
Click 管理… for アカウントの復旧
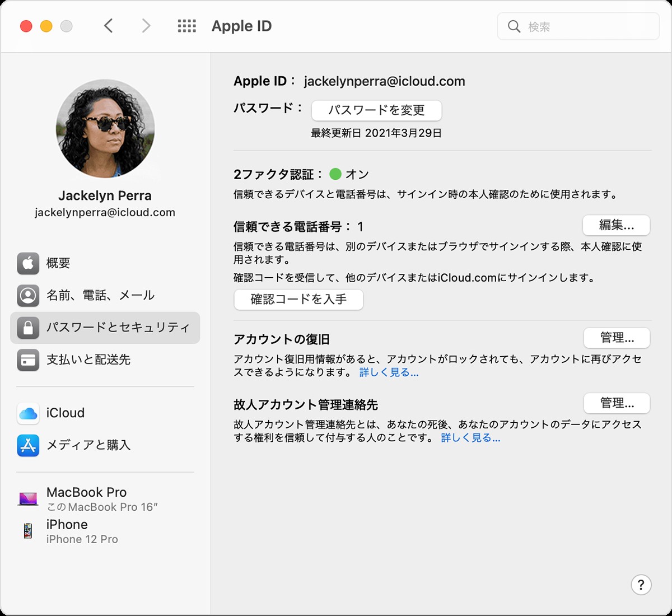(x=617, y=338)
